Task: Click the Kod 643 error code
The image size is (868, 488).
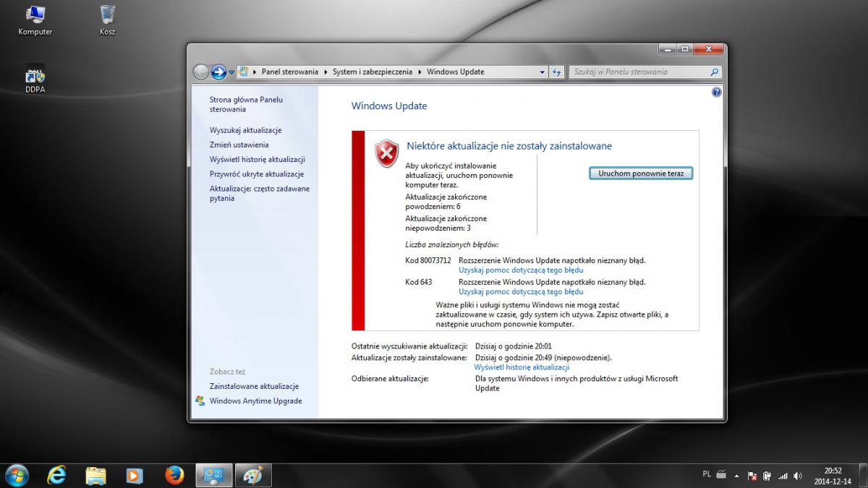Action: coord(419,282)
